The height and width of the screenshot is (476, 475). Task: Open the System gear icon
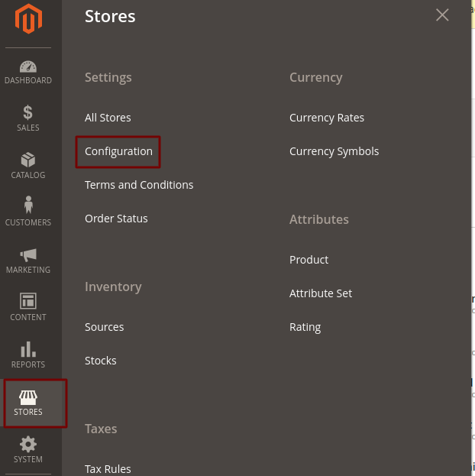point(28,445)
